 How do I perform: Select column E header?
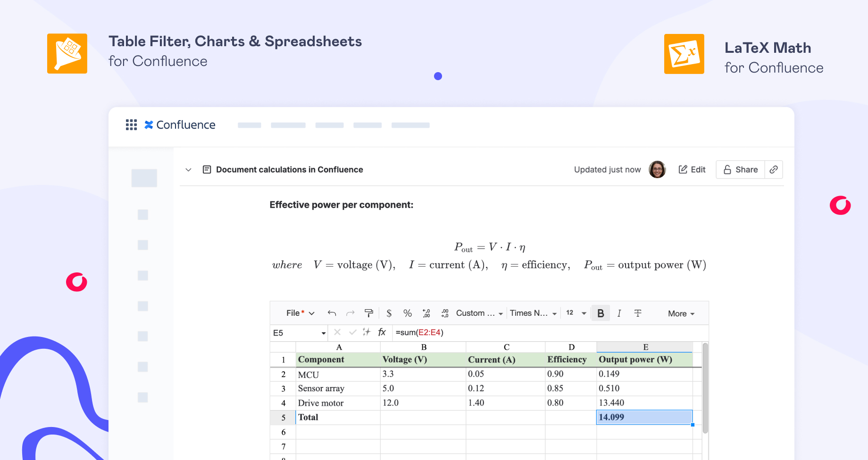point(645,347)
